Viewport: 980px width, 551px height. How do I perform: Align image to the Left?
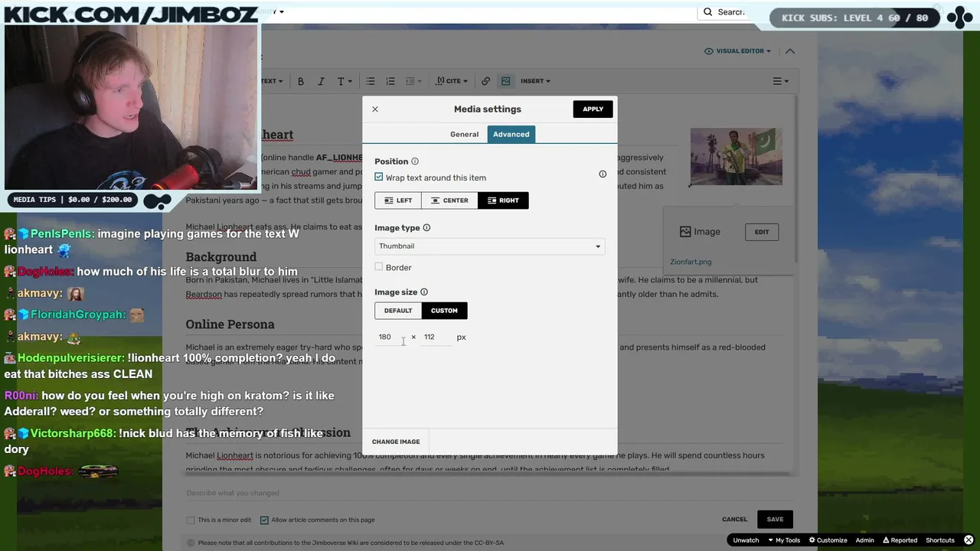click(x=398, y=201)
